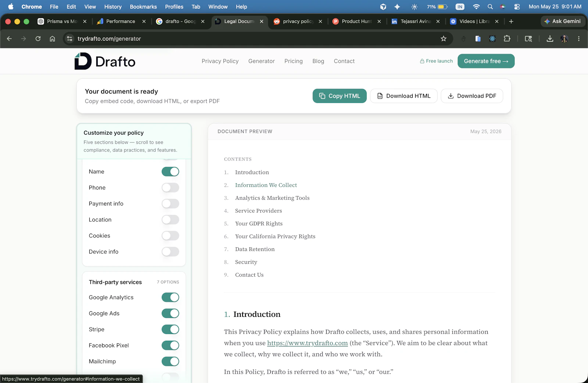Click the React DevTools extension icon
The image size is (588, 383).
click(492, 39)
